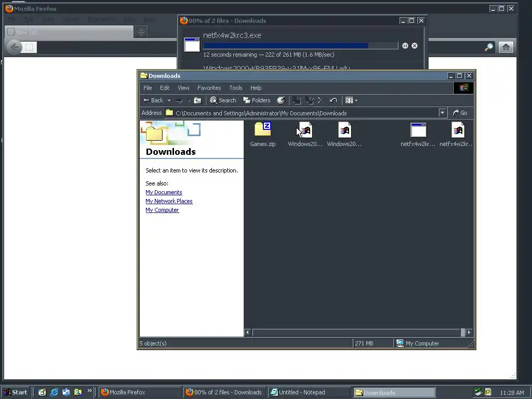The image size is (532, 399).
Task: Click the fourth quick launch search icon
Action: 78,392
